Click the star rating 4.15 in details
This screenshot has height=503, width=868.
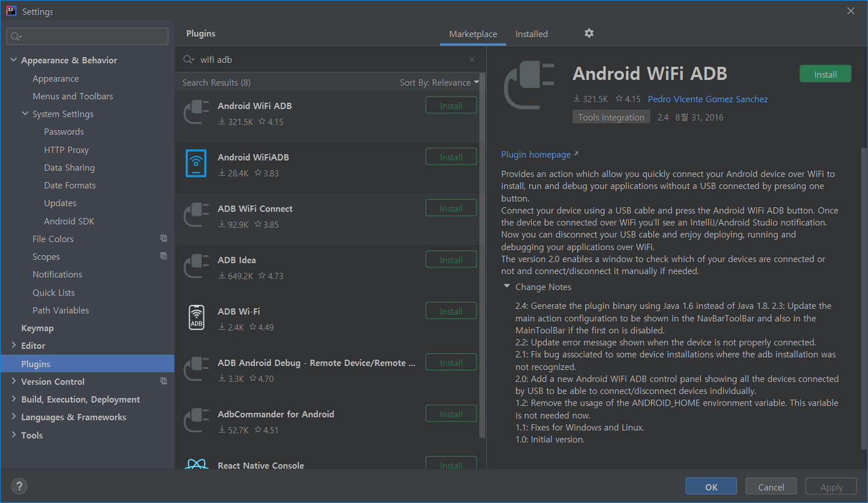point(628,99)
